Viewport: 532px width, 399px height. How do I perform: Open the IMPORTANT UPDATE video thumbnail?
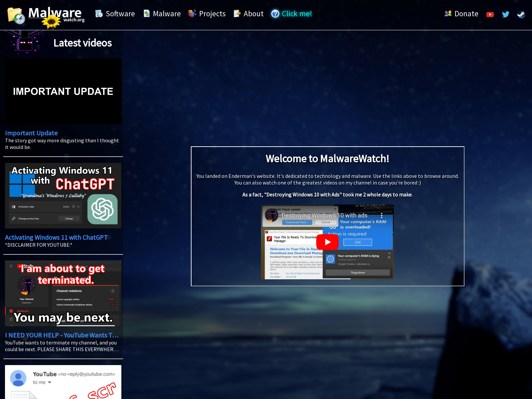(63, 91)
